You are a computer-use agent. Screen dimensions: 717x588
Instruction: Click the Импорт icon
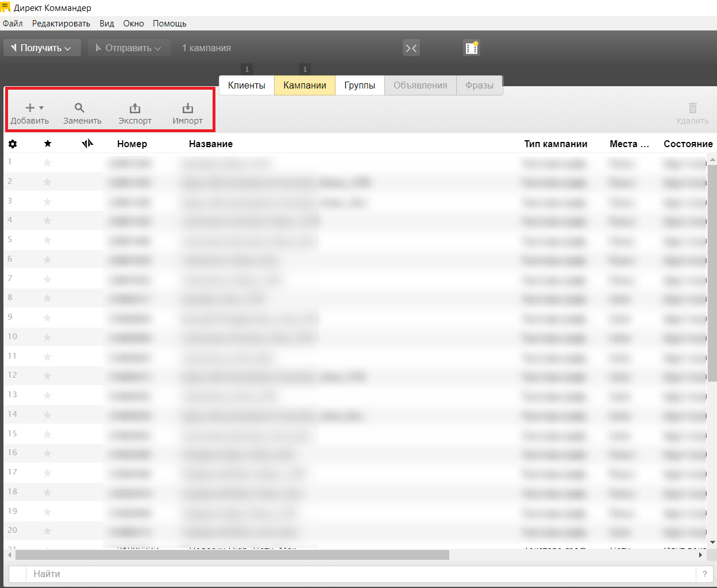click(187, 108)
